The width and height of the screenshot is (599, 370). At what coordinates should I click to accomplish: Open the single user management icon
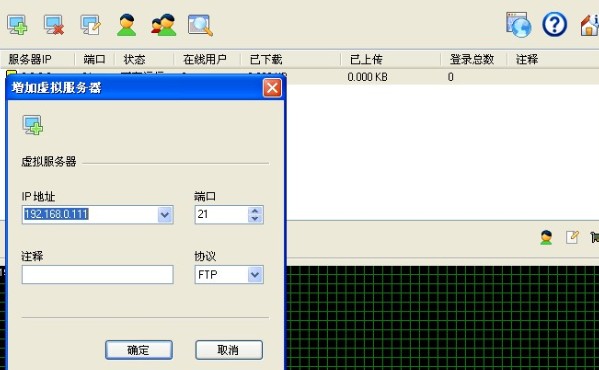click(126, 25)
